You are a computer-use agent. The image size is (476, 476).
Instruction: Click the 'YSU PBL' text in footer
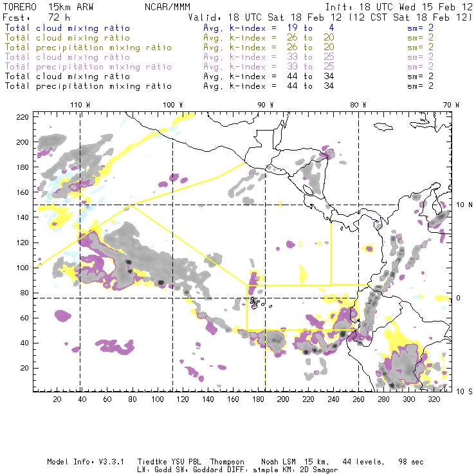click(x=187, y=462)
